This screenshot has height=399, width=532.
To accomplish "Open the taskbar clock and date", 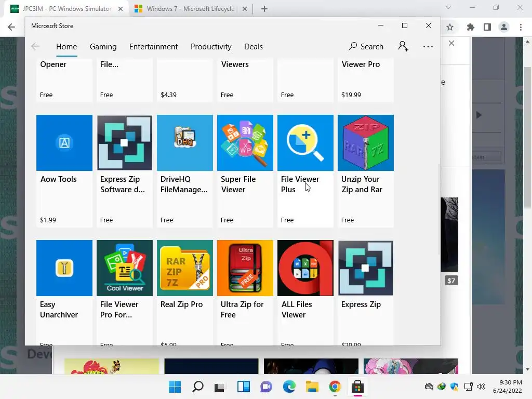I will coord(507,387).
